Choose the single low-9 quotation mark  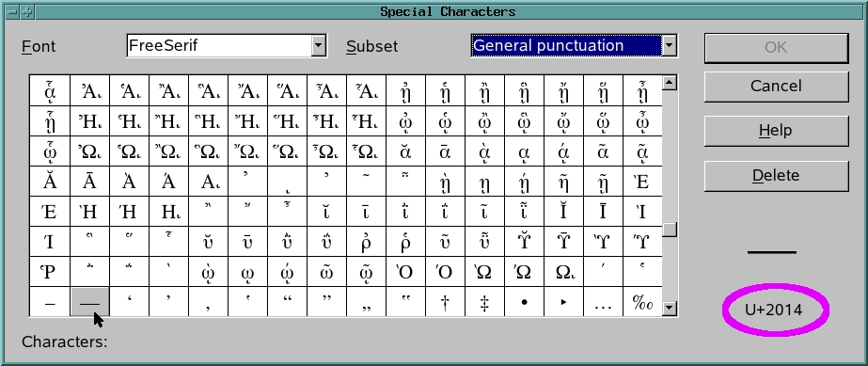pyautogui.click(x=208, y=302)
